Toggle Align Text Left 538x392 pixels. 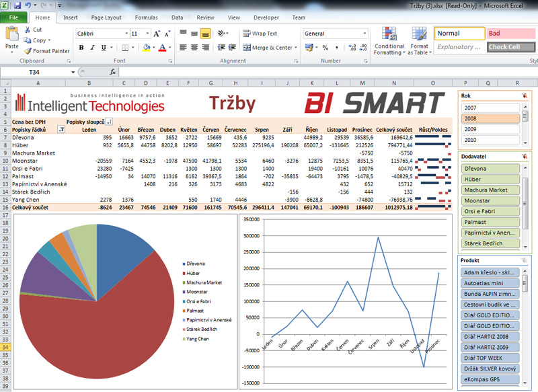pyautogui.click(x=183, y=47)
